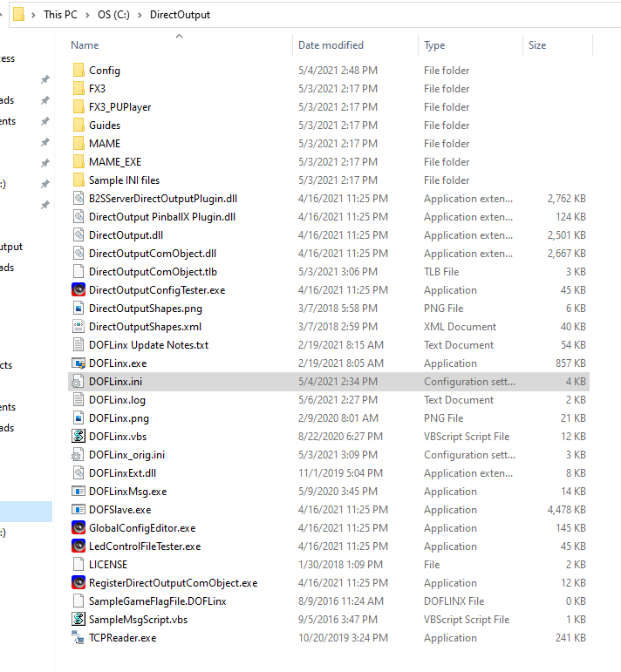Open the Config folder icon
The image size is (621, 672).
78,71
